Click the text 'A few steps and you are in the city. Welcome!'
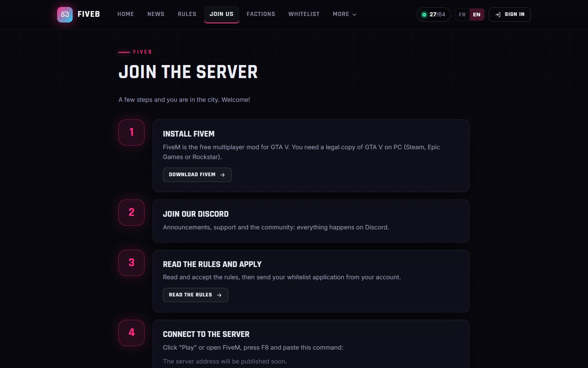The height and width of the screenshot is (368, 588). (x=184, y=100)
